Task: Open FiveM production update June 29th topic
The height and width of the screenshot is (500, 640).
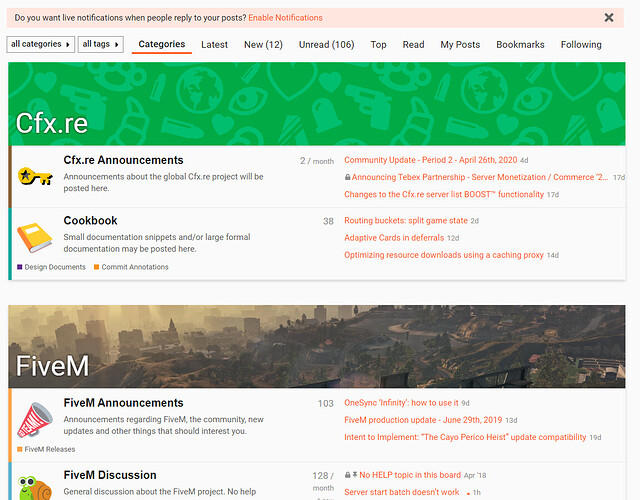Action: pyautogui.click(x=423, y=420)
